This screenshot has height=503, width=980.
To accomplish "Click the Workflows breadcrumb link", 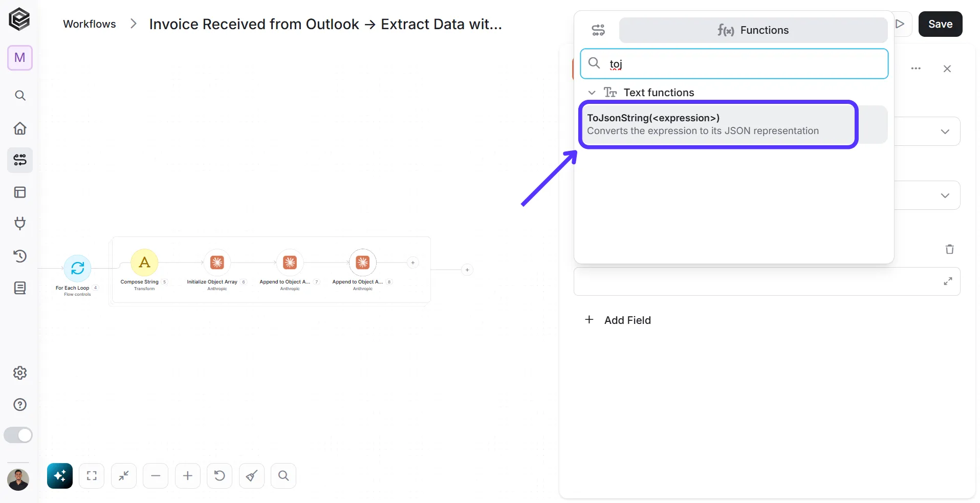I will tap(90, 24).
